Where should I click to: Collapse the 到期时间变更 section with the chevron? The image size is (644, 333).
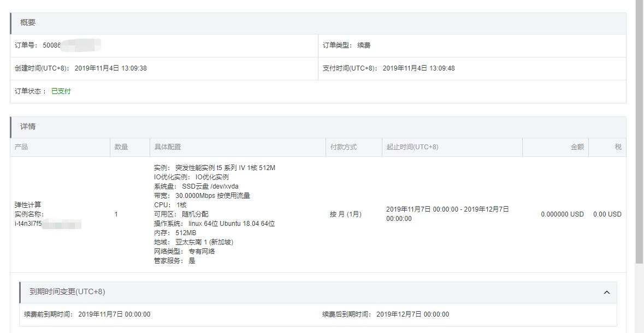pyautogui.click(x=607, y=293)
